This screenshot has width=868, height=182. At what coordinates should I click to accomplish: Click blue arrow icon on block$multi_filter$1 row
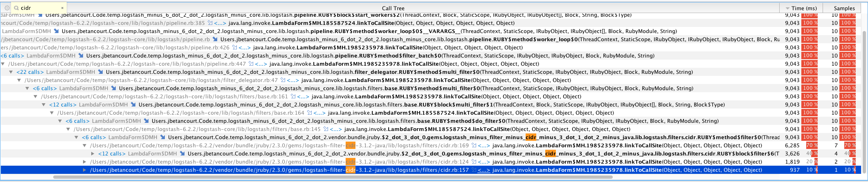click(x=133, y=105)
